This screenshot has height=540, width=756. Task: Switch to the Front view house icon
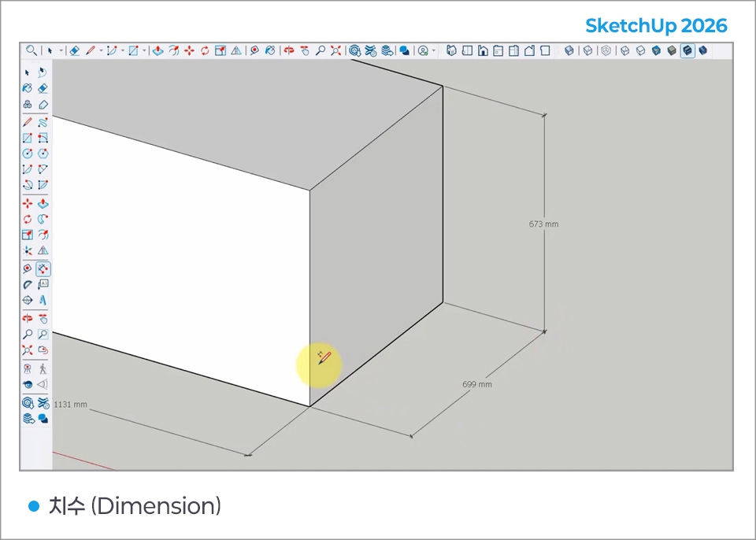click(x=483, y=50)
